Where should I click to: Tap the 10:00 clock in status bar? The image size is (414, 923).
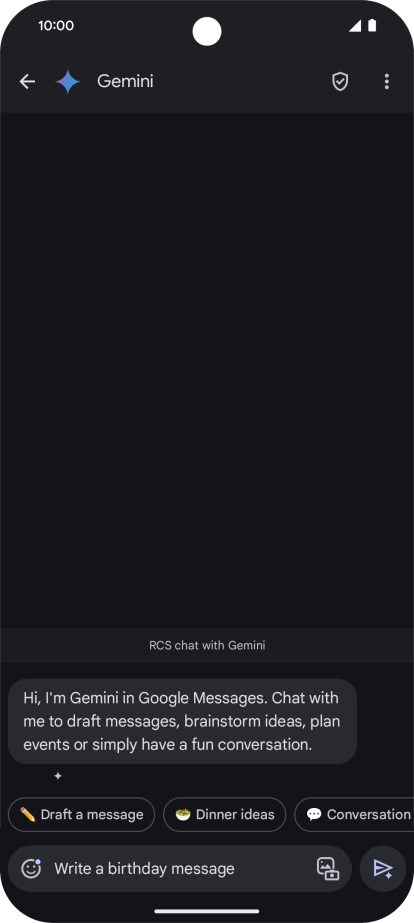pos(56,25)
